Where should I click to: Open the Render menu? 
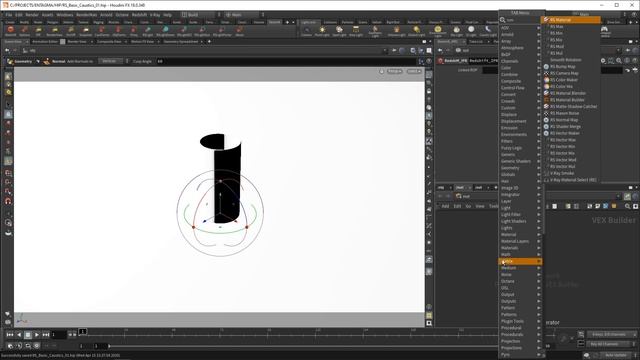tap(32, 15)
